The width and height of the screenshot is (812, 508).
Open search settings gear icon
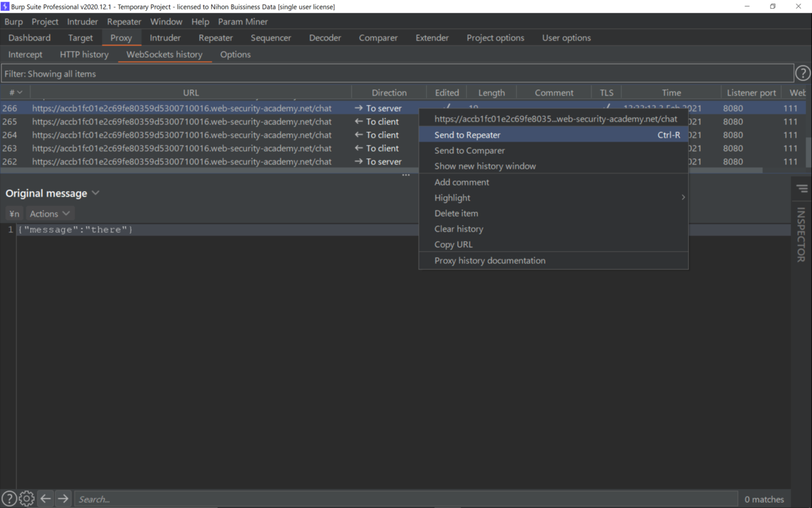[x=26, y=499]
